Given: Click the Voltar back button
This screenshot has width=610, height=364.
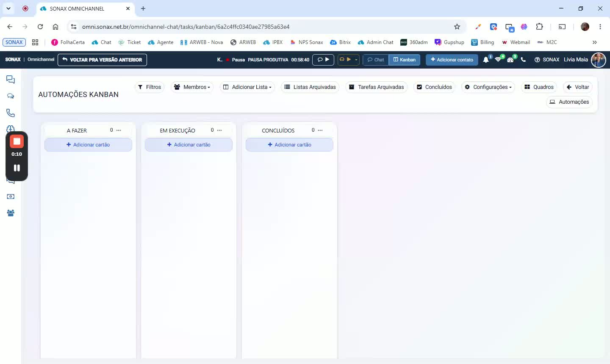Looking at the screenshot, I should click(x=578, y=87).
